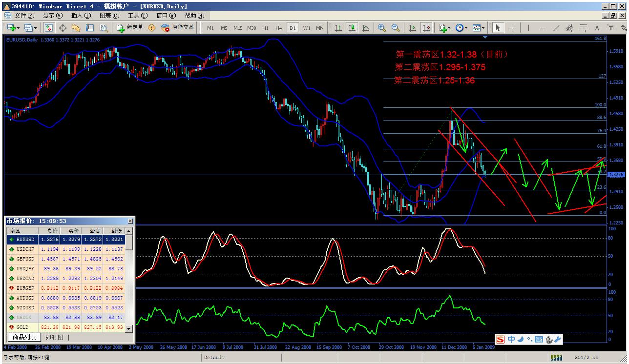The image size is (629, 364).
Task: Pick the horizontal line tool
Action: click(543, 28)
